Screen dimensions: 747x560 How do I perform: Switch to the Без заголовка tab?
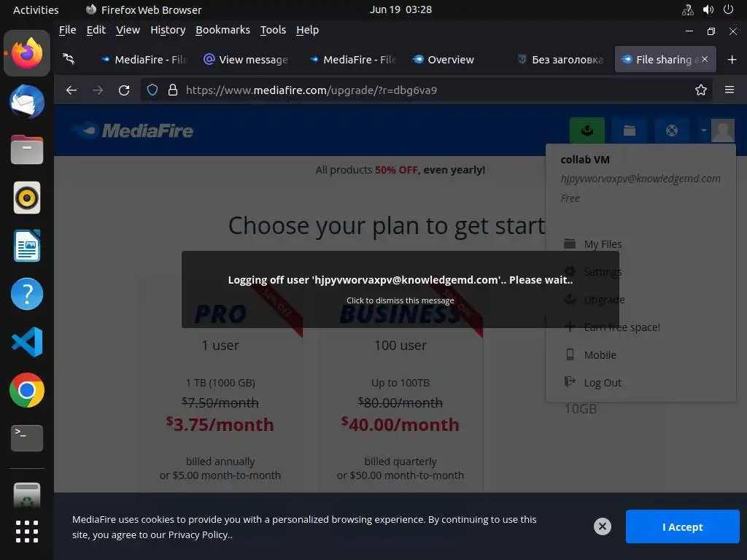click(560, 60)
